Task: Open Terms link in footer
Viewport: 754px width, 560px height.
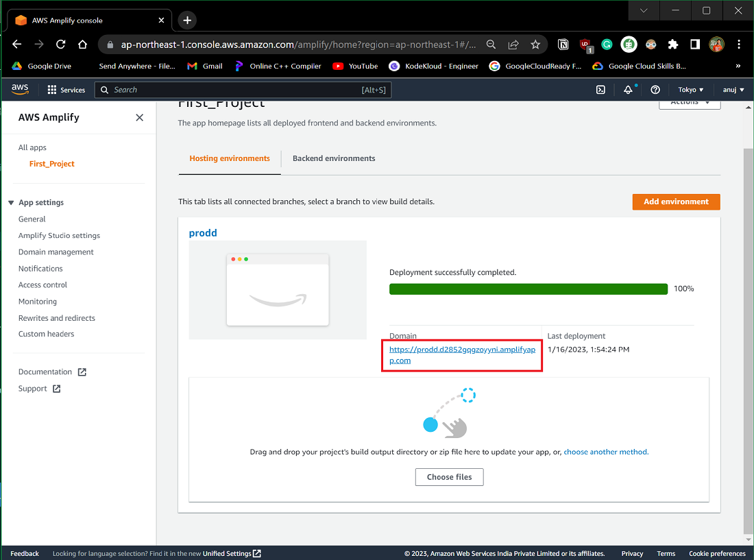Action: pyautogui.click(x=666, y=554)
